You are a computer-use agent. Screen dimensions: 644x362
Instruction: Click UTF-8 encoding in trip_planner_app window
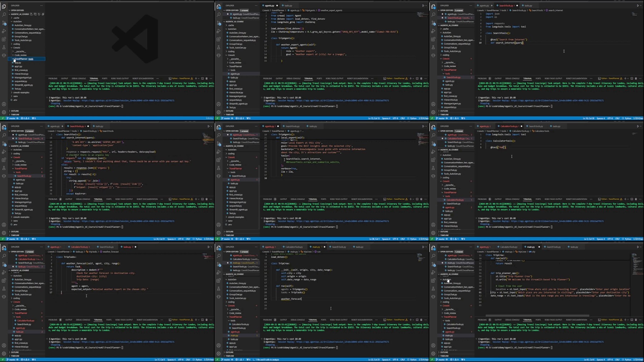[610, 359]
